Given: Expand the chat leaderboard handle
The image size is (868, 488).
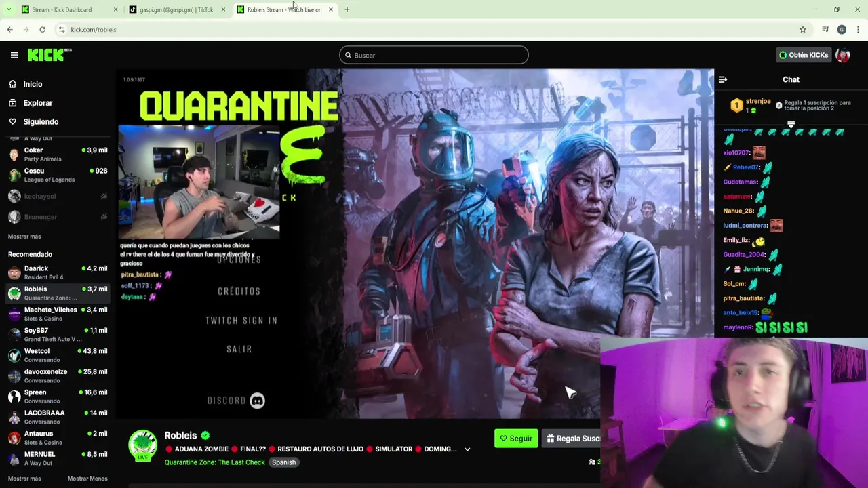Looking at the screenshot, I should [791, 125].
